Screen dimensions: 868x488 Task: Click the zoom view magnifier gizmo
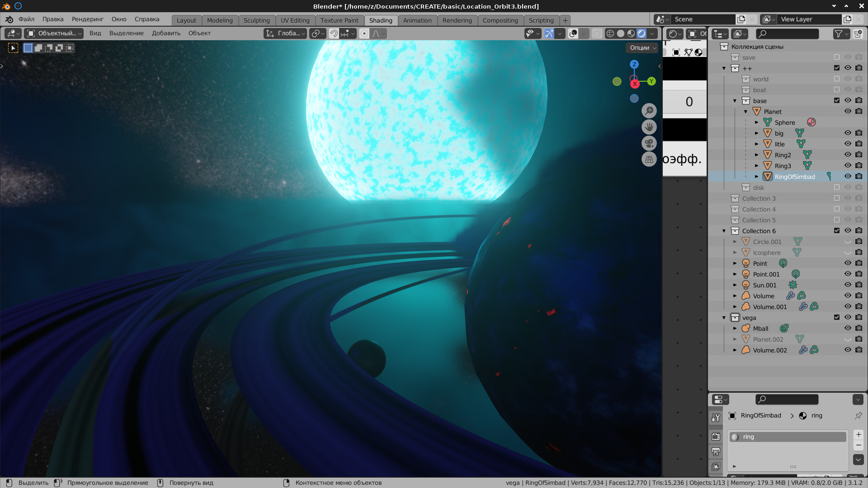coord(649,111)
